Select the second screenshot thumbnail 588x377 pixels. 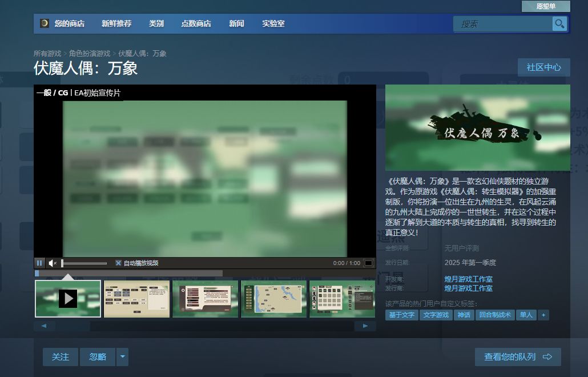[x=136, y=299]
